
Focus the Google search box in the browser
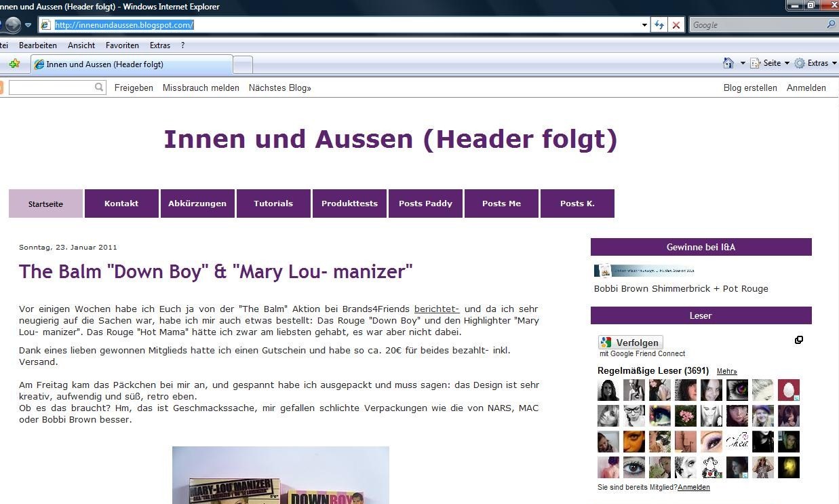(x=756, y=25)
